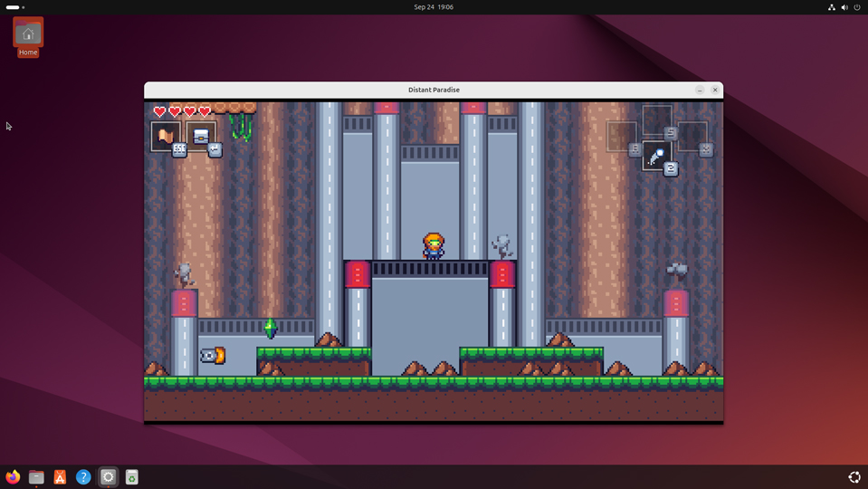Open Home folder desktop icon
The width and height of the screenshot is (868, 489).
tap(28, 37)
